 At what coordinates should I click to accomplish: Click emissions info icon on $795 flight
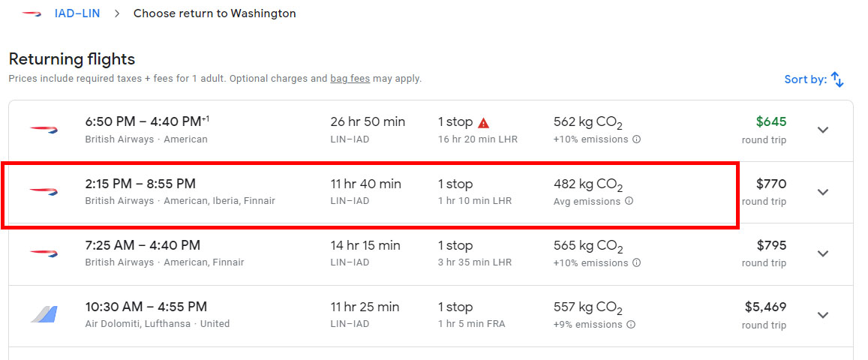pos(636,263)
